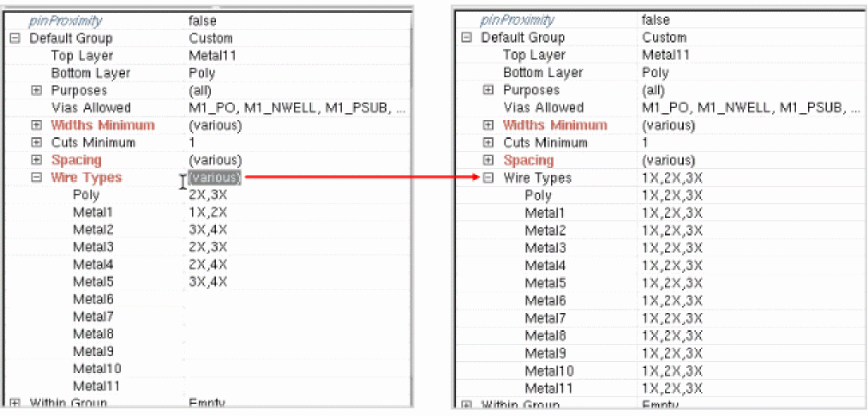The image size is (868, 416).
Task: Expand Purposes row in left panel
Action: tap(37, 90)
